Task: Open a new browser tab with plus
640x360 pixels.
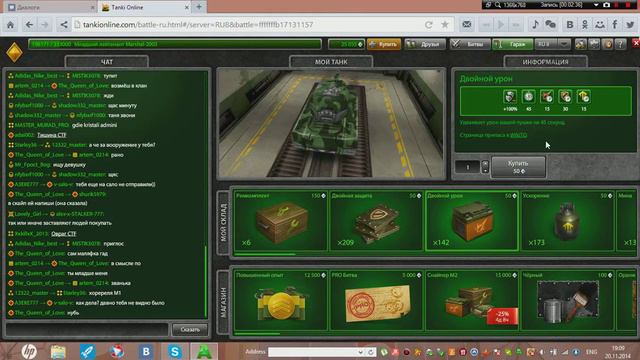Action: (x=199, y=7)
